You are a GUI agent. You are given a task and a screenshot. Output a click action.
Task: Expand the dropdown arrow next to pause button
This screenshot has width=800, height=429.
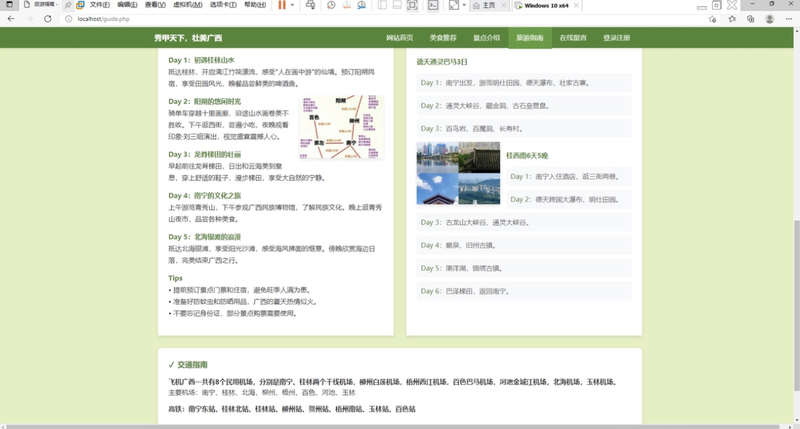(x=292, y=5)
